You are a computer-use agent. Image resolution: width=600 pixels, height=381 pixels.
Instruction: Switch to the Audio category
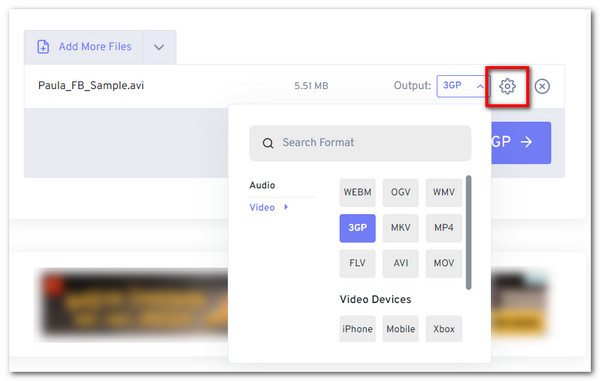(x=262, y=185)
